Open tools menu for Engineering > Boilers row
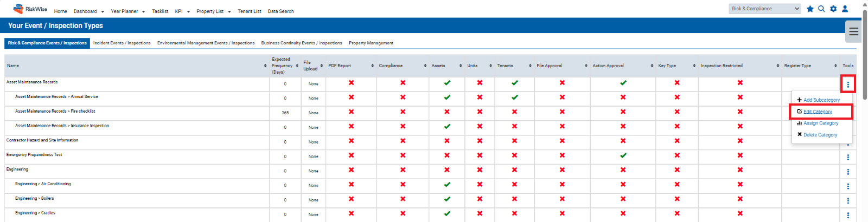The width and height of the screenshot is (868, 222). pyautogui.click(x=848, y=201)
